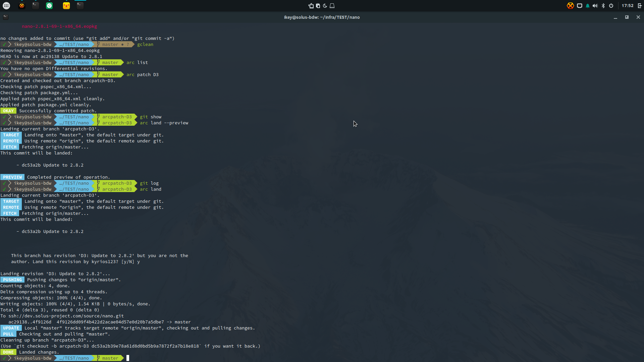The image size is (644, 362).
Task: Click 'HEAD is now at ac29138 Update to 2.8.1'
Action: (51, 57)
